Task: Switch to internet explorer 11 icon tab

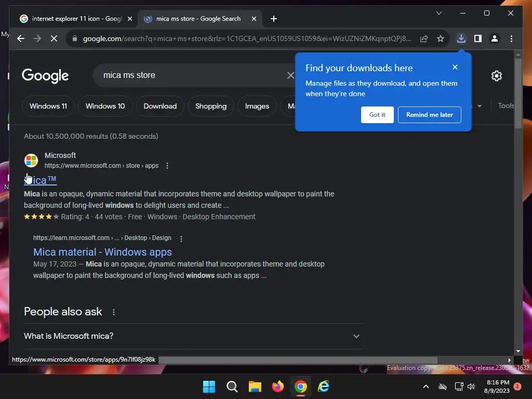Action: coord(76,19)
